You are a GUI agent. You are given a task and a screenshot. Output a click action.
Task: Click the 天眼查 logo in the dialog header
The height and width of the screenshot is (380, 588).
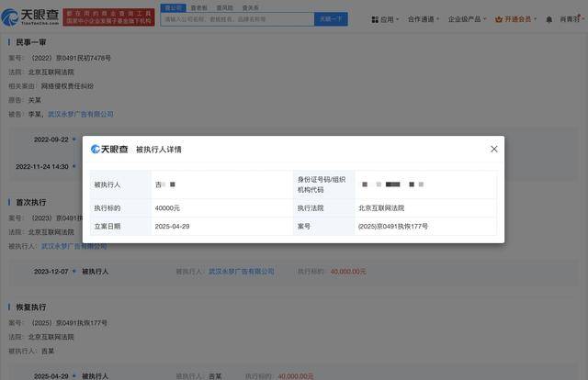[x=109, y=149]
